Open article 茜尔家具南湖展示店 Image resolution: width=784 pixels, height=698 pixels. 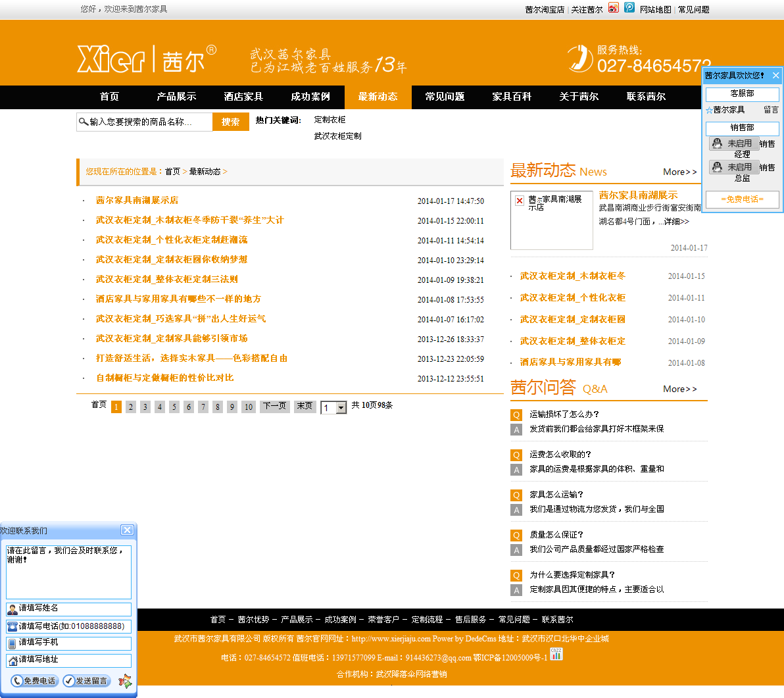[x=137, y=200]
